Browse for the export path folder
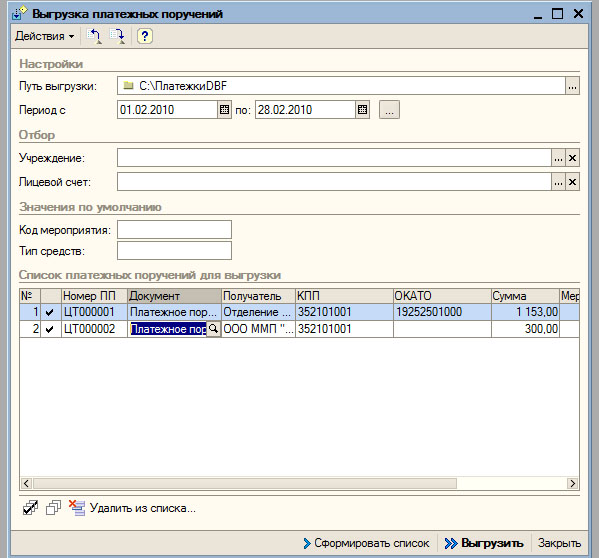This screenshot has height=558, width=599. click(572, 86)
